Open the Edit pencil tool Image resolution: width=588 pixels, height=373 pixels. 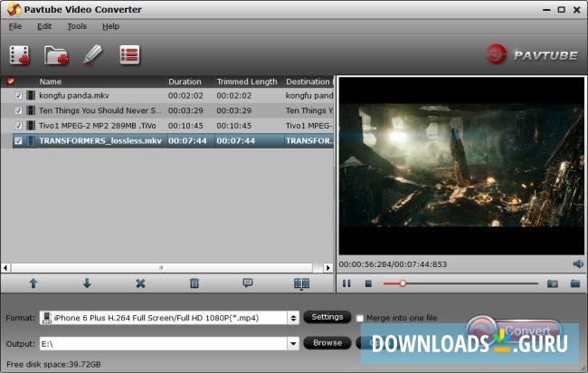point(92,55)
